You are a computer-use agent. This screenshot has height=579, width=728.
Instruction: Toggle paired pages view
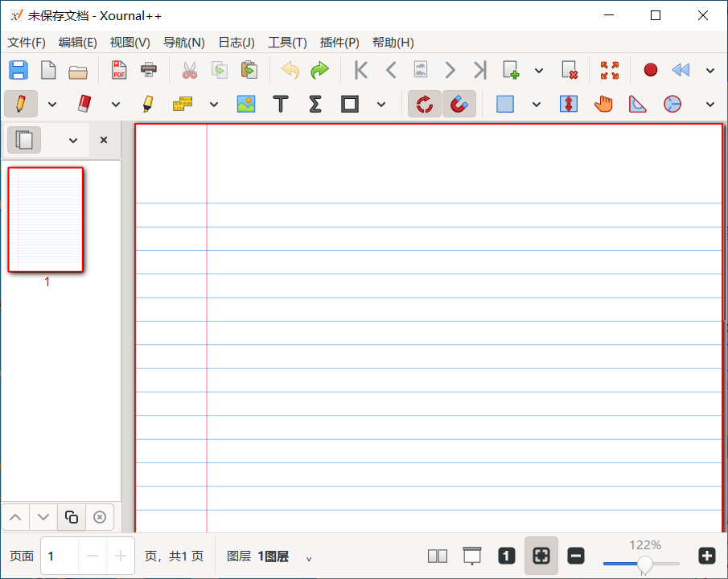tap(438, 556)
